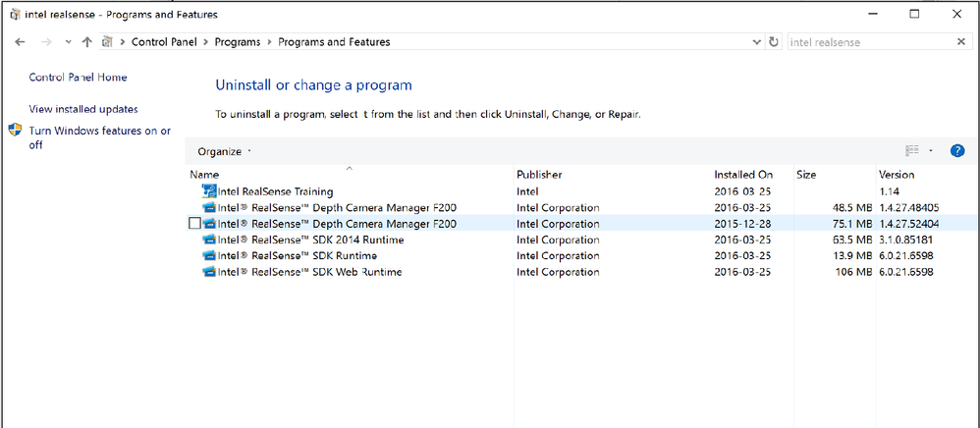Open the recent locations dropdown arrow

(x=68, y=42)
